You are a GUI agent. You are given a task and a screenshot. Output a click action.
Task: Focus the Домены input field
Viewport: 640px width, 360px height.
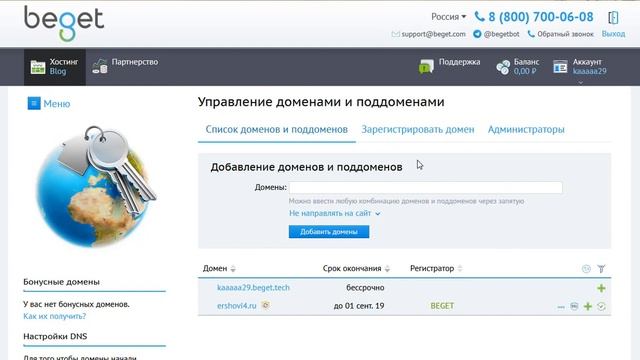click(426, 187)
